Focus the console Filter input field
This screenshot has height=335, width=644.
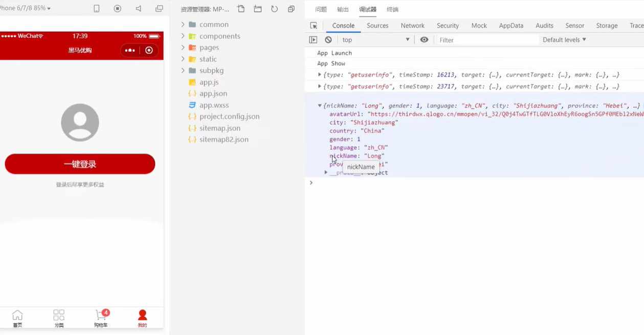point(487,40)
